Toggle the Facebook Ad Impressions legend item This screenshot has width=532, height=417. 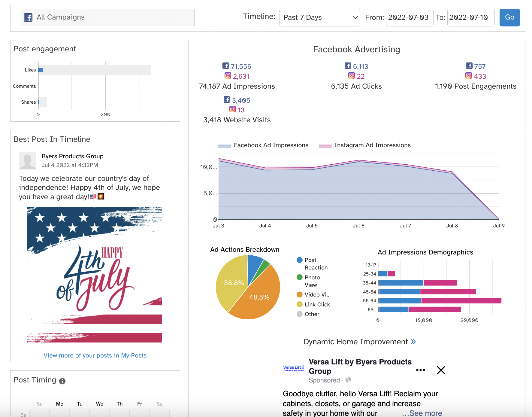[263, 145]
